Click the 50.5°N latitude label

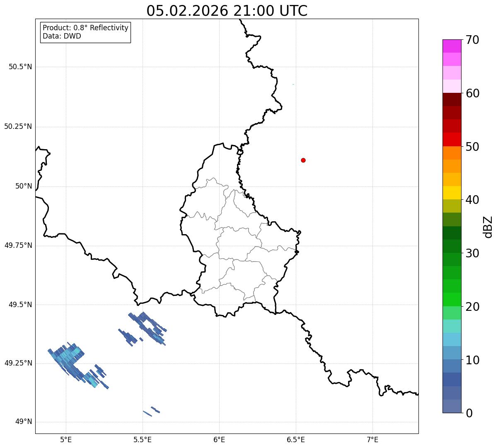pyautogui.click(x=20, y=67)
